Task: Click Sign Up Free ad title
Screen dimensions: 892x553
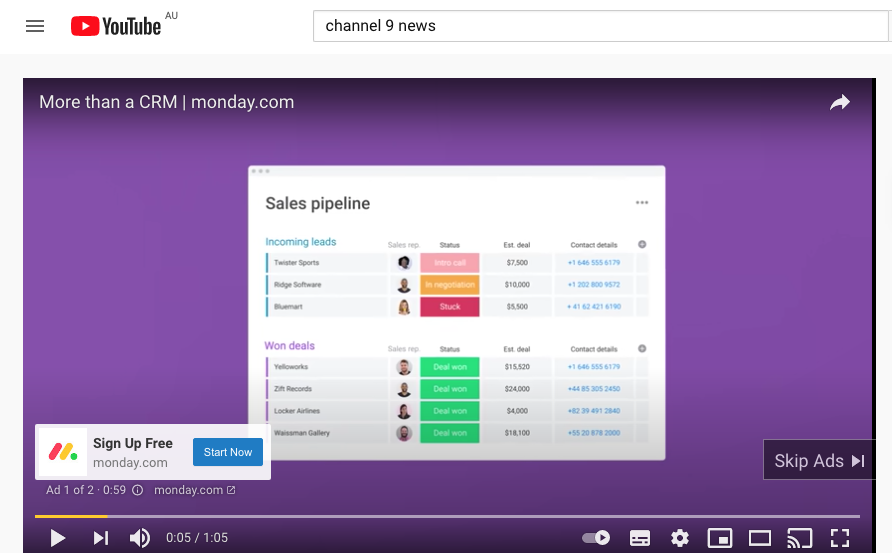Action: pyautogui.click(x=133, y=443)
